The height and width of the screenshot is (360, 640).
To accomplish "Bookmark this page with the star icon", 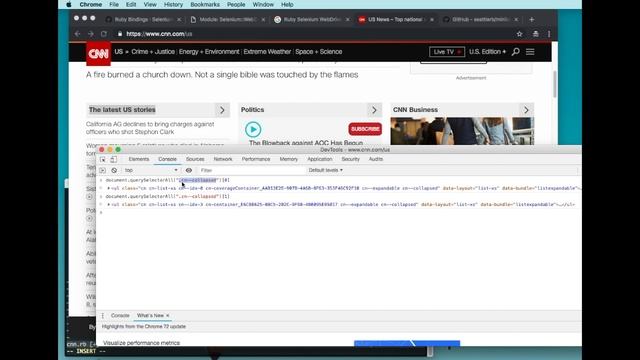I will (519, 34).
